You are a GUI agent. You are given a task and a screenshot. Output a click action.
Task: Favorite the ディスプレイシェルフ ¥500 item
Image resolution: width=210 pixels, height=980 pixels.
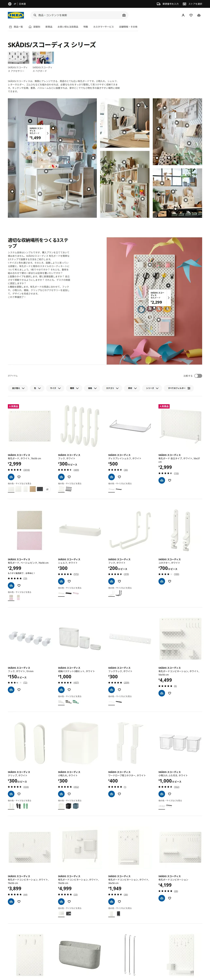point(119,477)
